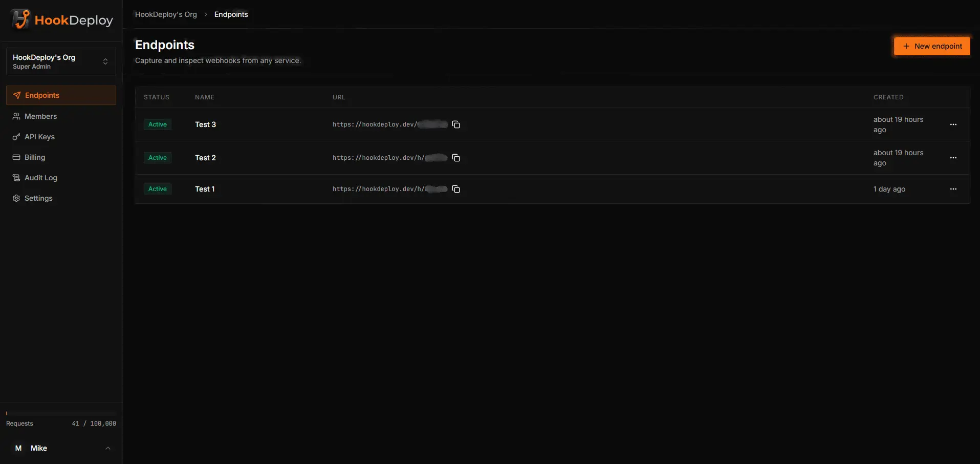Click the Endpoints paper-plane icon in sidebar
Viewport: 980px width, 464px height.
click(17, 95)
